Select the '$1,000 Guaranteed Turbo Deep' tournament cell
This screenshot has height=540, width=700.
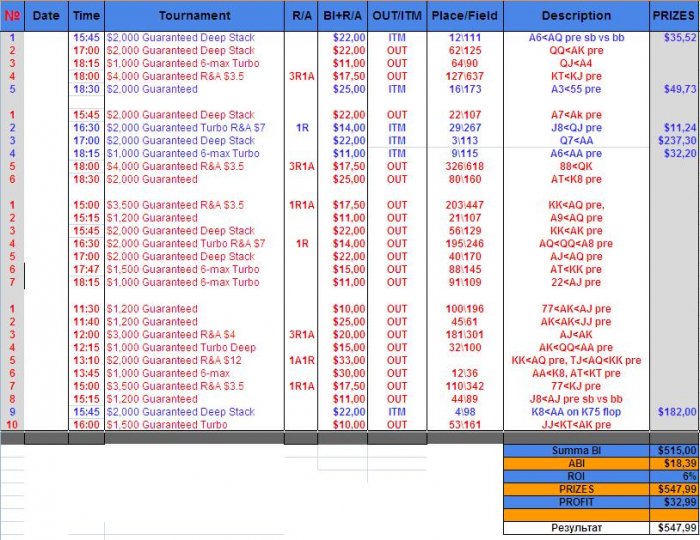pos(194,348)
